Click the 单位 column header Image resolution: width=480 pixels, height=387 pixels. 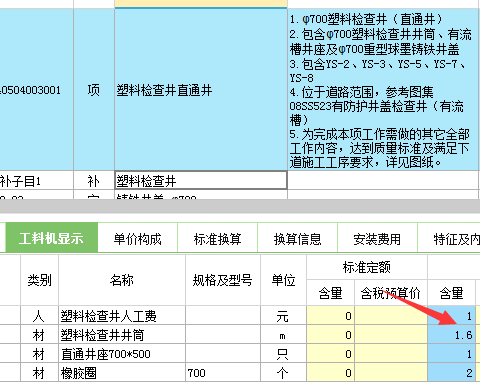[x=283, y=280]
